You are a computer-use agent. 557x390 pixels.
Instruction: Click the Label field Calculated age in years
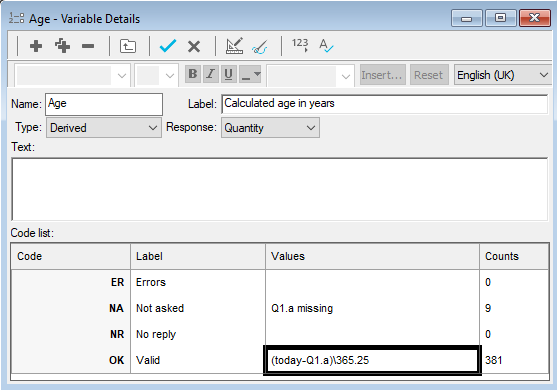pos(384,104)
